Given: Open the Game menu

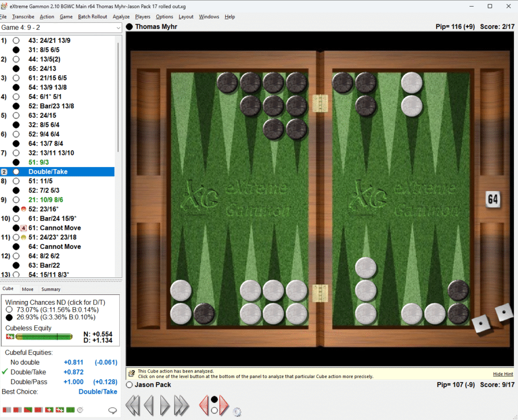Looking at the screenshot, I should point(66,17).
